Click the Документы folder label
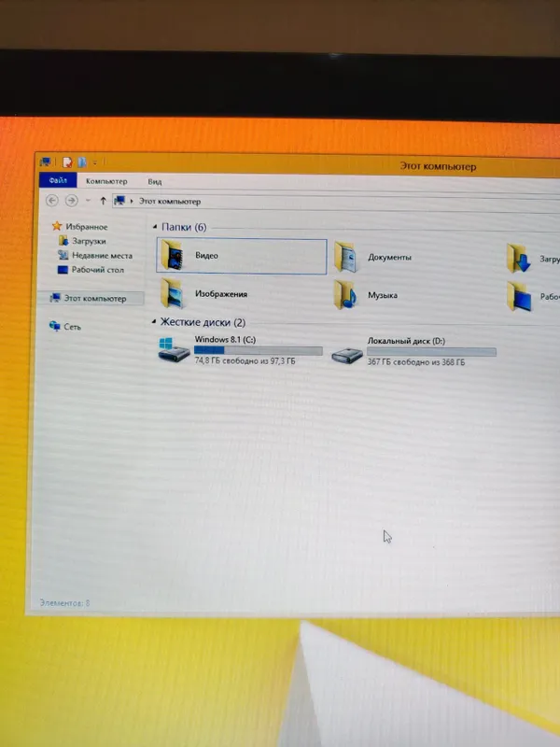Screen dimensions: 560x747 (x=389, y=258)
